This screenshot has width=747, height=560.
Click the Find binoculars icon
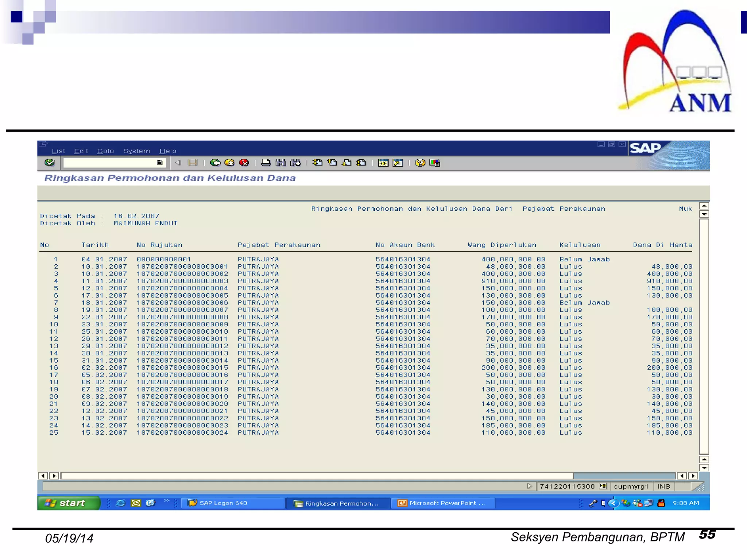pyautogui.click(x=280, y=163)
